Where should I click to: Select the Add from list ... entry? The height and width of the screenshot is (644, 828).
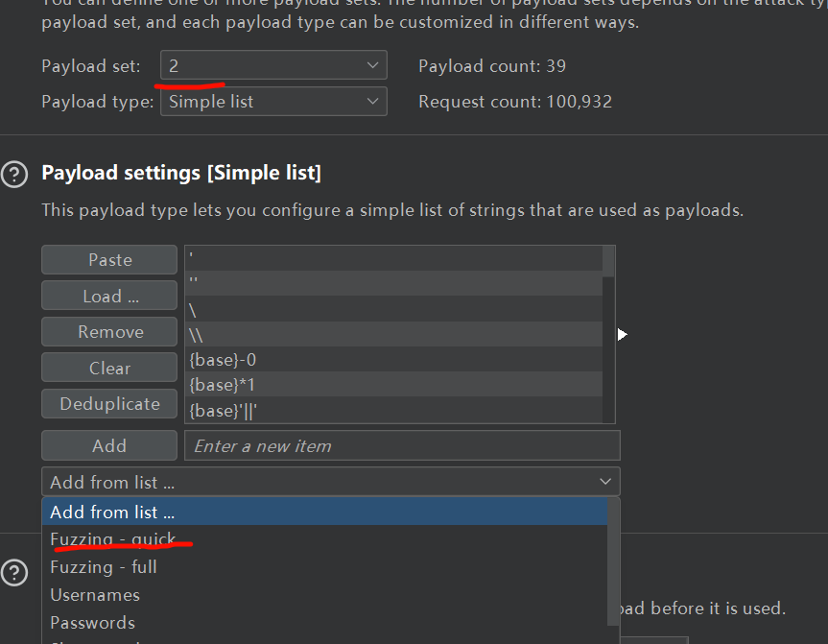click(112, 513)
